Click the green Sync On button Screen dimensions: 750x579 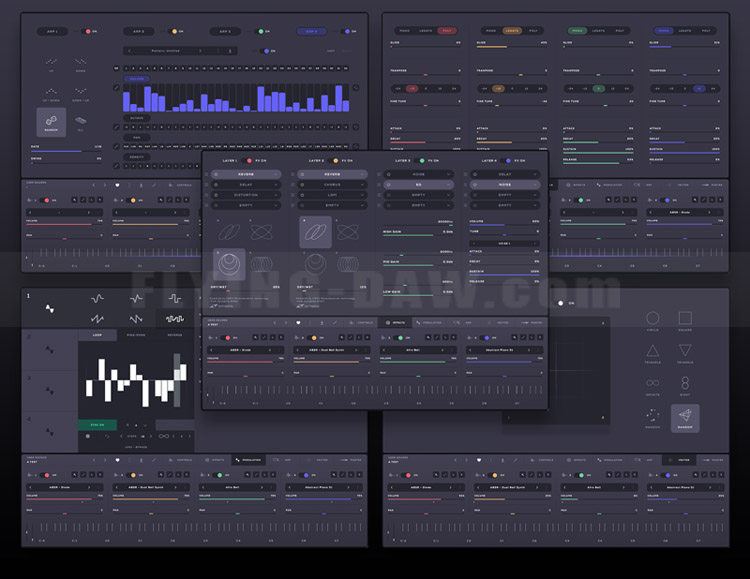tap(98, 424)
